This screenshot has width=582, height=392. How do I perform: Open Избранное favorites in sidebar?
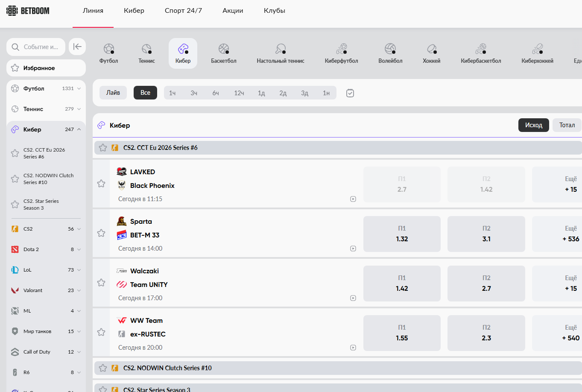coord(46,68)
